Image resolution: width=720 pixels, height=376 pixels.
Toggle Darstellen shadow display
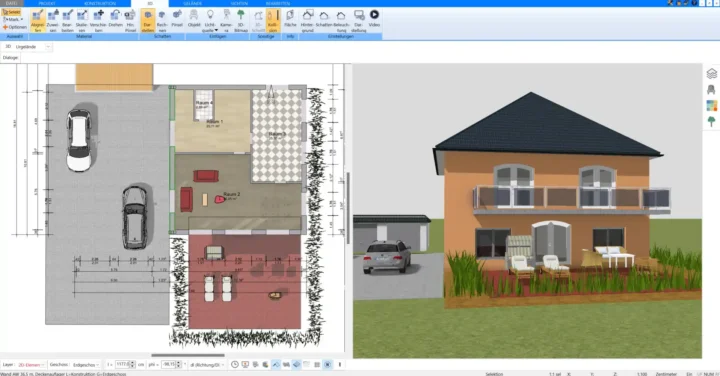point(147,21)
